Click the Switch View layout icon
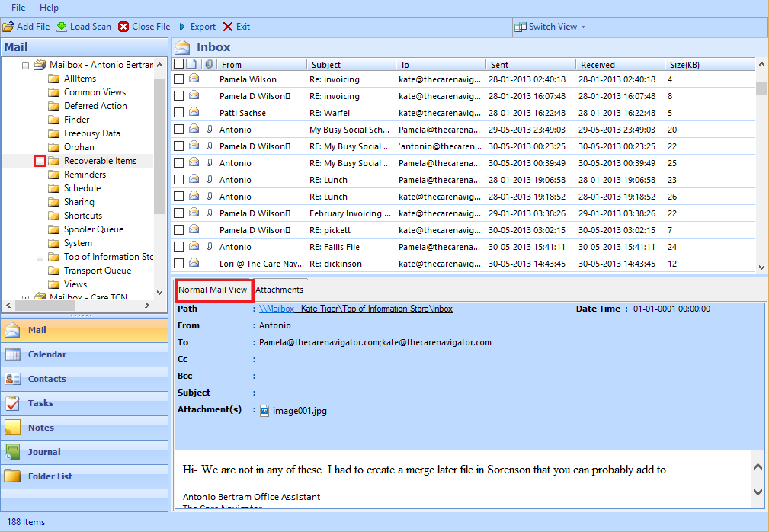The image size is (769, 532). (521, 27)
